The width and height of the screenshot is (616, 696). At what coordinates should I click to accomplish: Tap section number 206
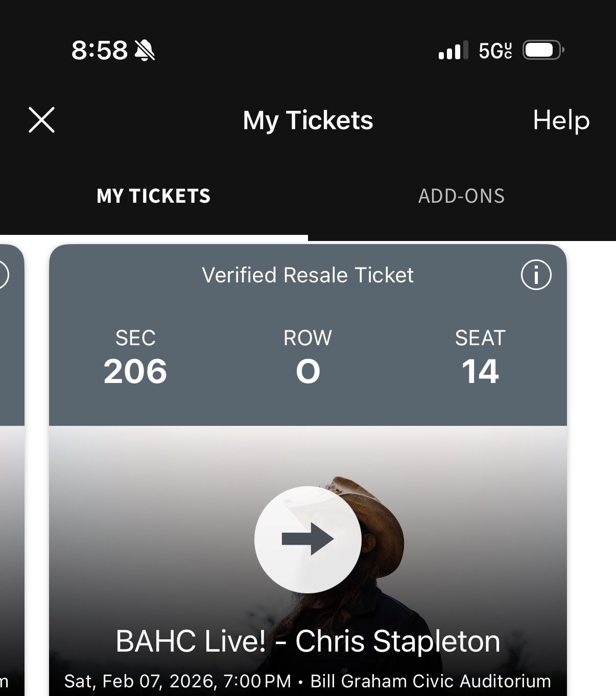pyautogui.click(x=135, y=371)
